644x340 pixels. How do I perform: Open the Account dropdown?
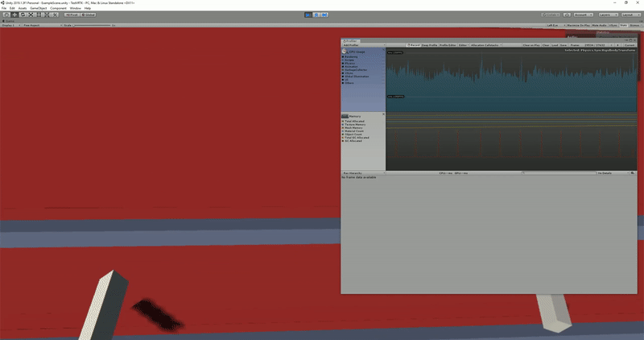[583, 15]
